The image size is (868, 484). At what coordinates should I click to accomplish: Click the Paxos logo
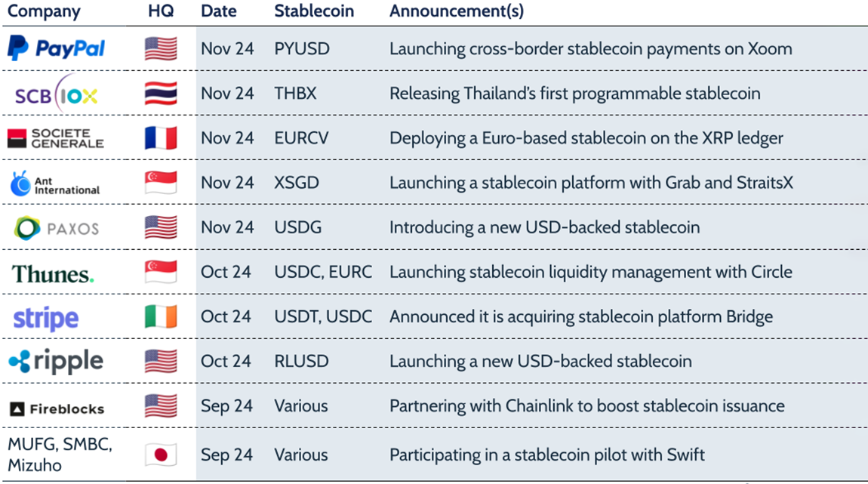(57, 227)
